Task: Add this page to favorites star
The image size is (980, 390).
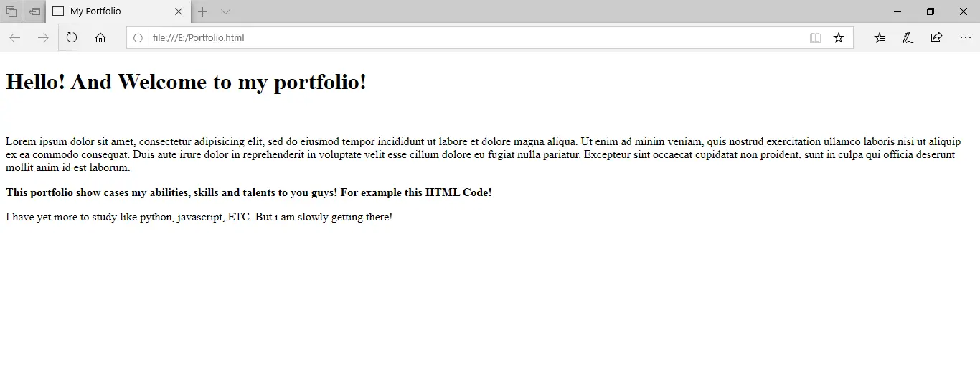Action: click(x=838, y=38)
